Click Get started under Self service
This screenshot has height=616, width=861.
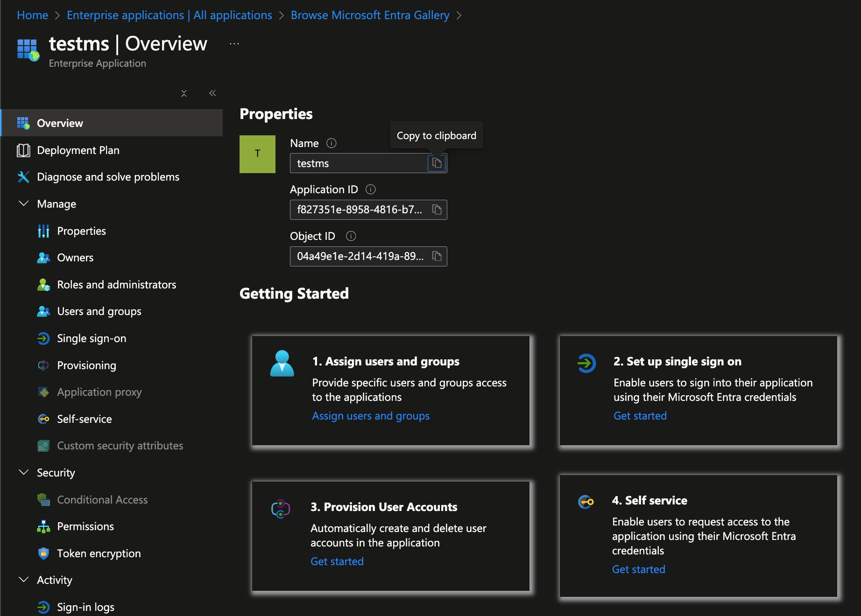click(x=638, y=569)
